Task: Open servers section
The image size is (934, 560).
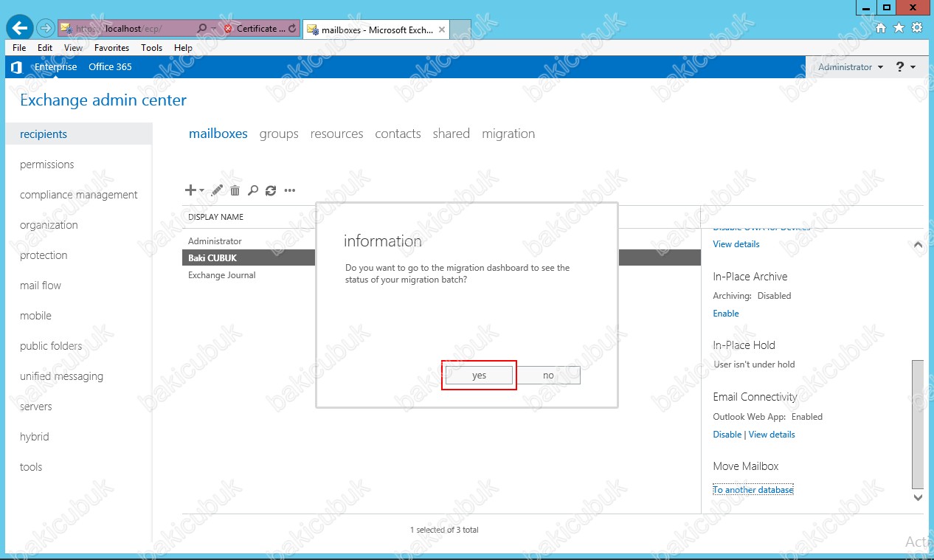Action: (36, 407)
